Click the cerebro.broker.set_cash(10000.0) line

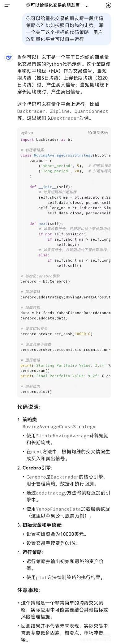[x=57, y=334]
